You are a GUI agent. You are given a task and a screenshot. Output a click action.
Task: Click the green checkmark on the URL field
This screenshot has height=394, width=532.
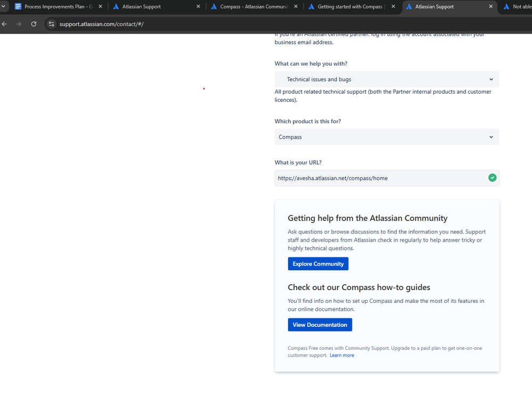(x=492, y=178)
